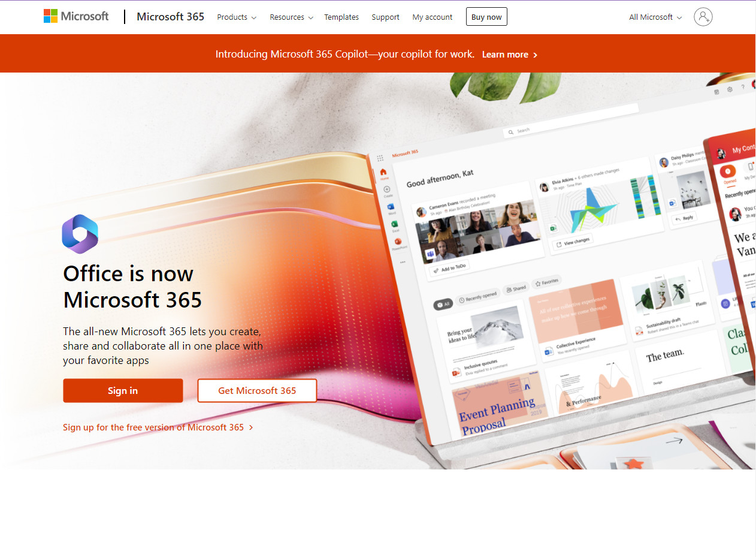The width and height of the screenshot is (756, 557).
Task: Expand the Products dropdown menu
Action: [237, 17]
